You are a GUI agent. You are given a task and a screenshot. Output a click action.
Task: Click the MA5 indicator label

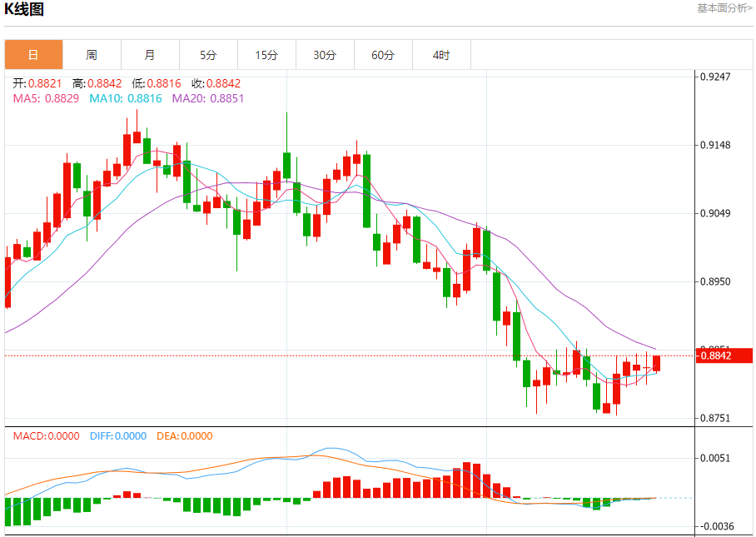point(46,98)
